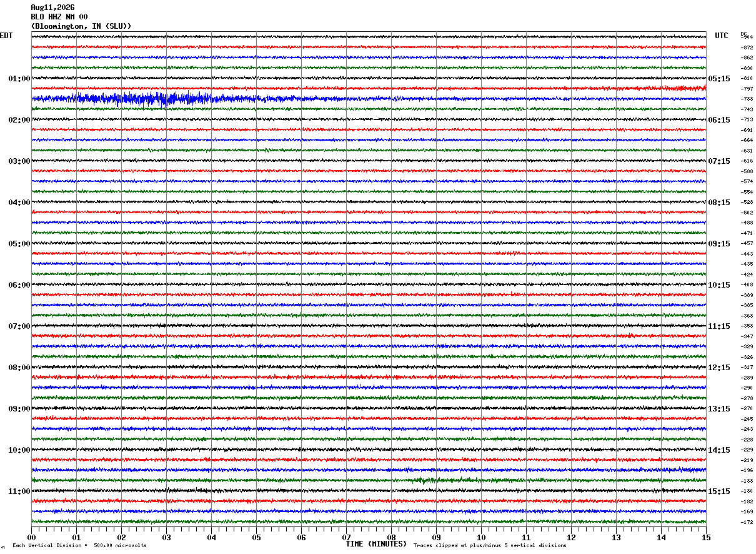The width and height of the screenshot is (756, 554).
Task: Click the Bloomington, IN (SLU) label
Action: (x=81, y=26)
